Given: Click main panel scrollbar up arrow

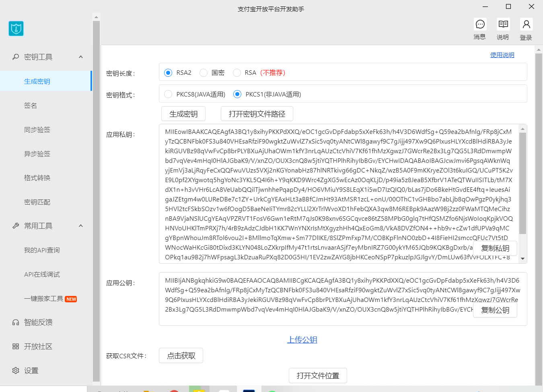Looking at the screenshot, I should (539, 50).
